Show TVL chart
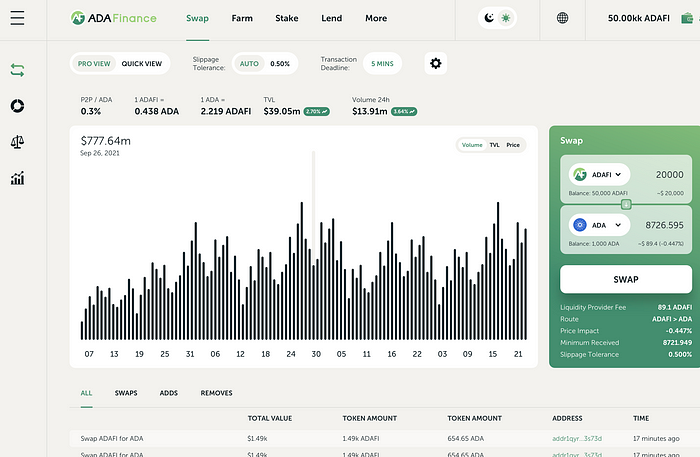Image resolution: width=700 pixels, height=457 pixels. click(x=494, y=145)
